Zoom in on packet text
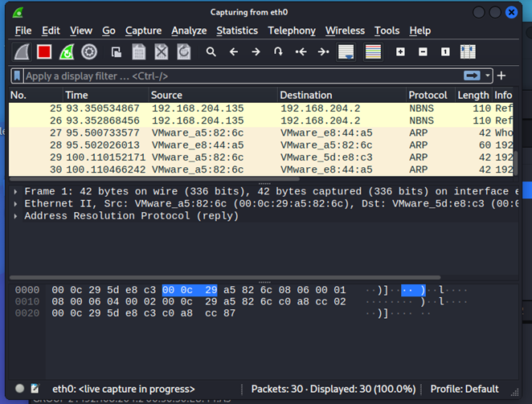 400,52
